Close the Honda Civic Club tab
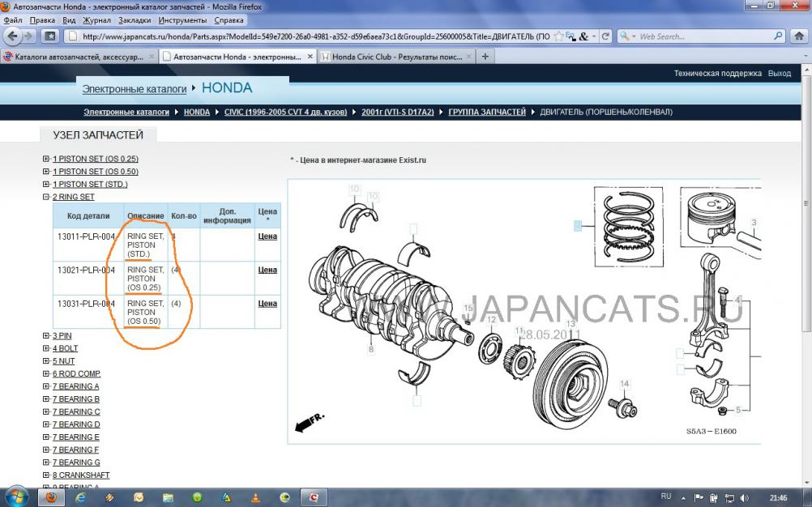 [469, 57]
